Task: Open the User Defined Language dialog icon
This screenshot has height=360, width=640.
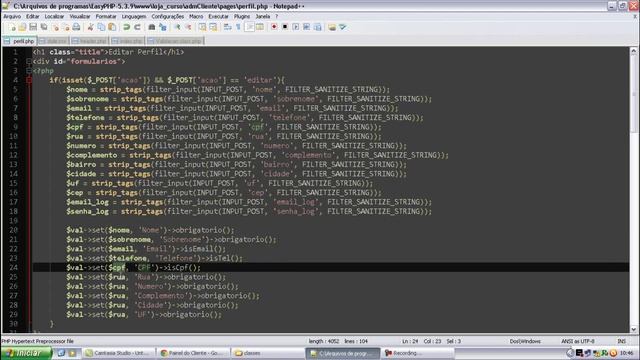Action: tap(260, 27)
